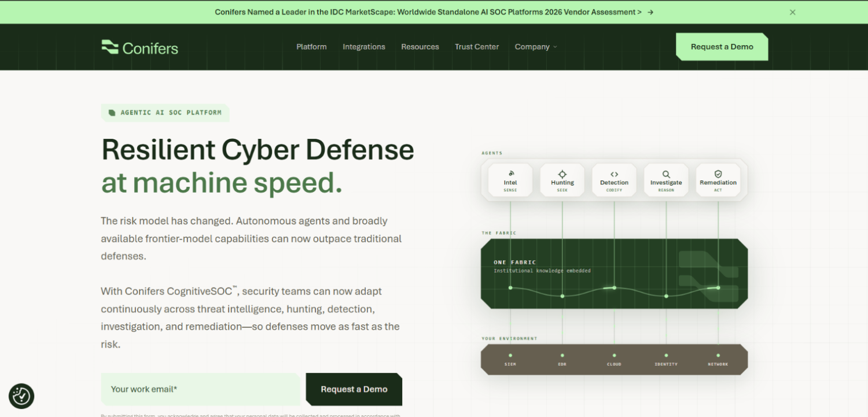Click Request a Demo in header
The image size is (868, 417).
click(722, 47)
